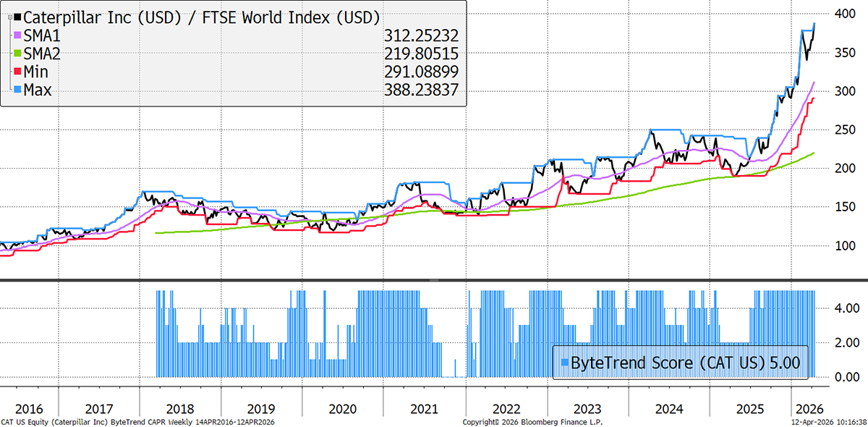Select the Max legend label
The image size is (868, 427).
click(39, 89)
